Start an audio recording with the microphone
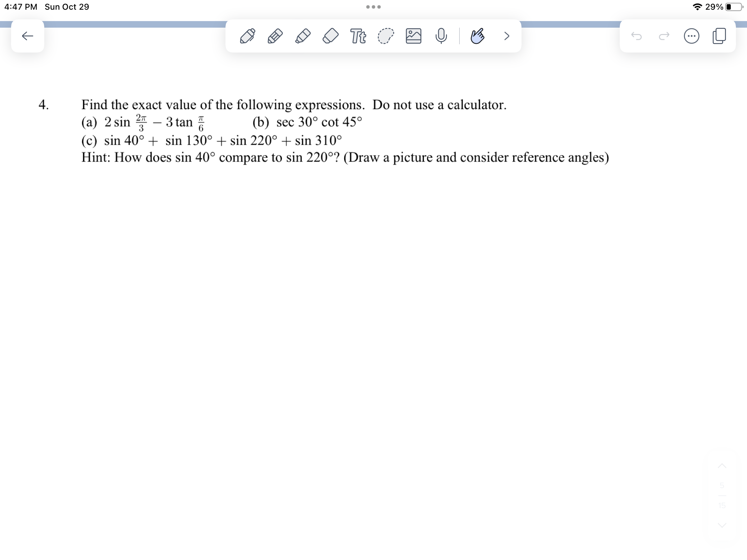 (442, 36)
